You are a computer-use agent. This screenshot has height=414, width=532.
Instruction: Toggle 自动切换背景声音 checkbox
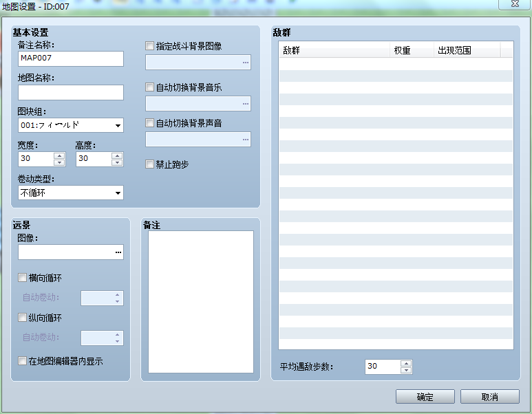pyautogui.click(x=149, y=122)
